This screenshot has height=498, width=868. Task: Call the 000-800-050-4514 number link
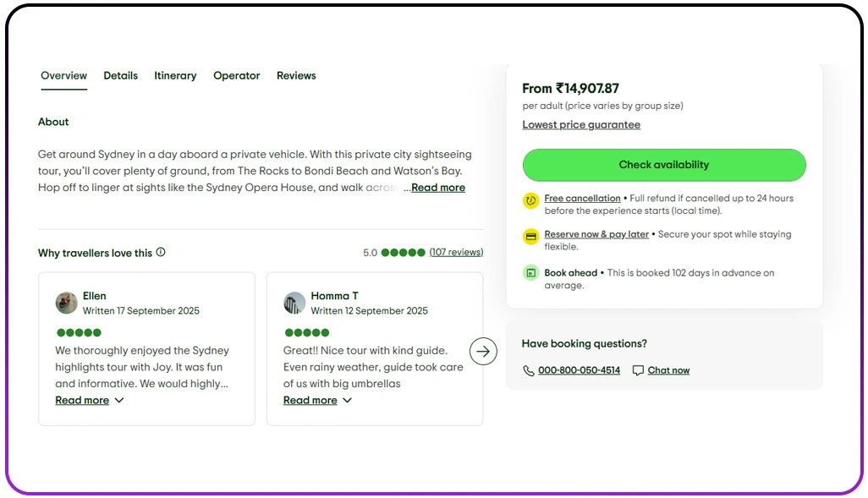click(580, 370)
